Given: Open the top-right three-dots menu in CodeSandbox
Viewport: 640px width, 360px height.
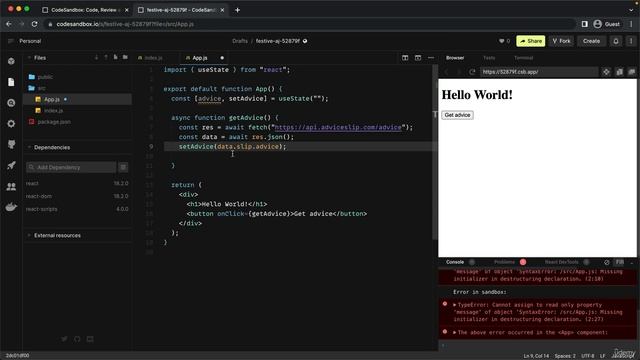Looking at the screenshot, I should point(631,41).
